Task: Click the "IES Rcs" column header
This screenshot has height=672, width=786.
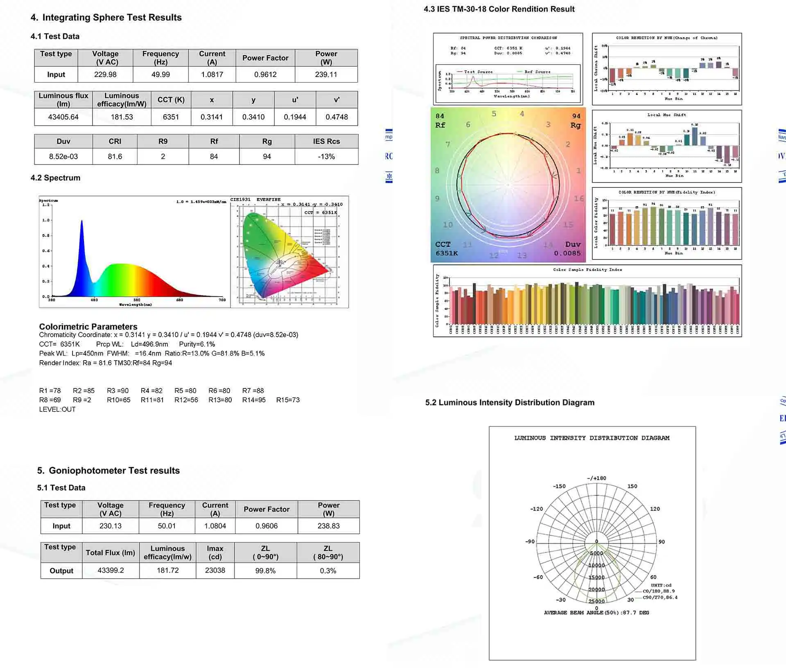Action: 326,141
